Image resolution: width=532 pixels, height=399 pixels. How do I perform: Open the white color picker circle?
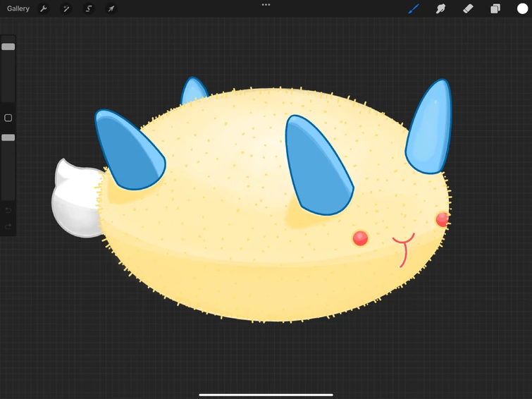click(522, 8)
